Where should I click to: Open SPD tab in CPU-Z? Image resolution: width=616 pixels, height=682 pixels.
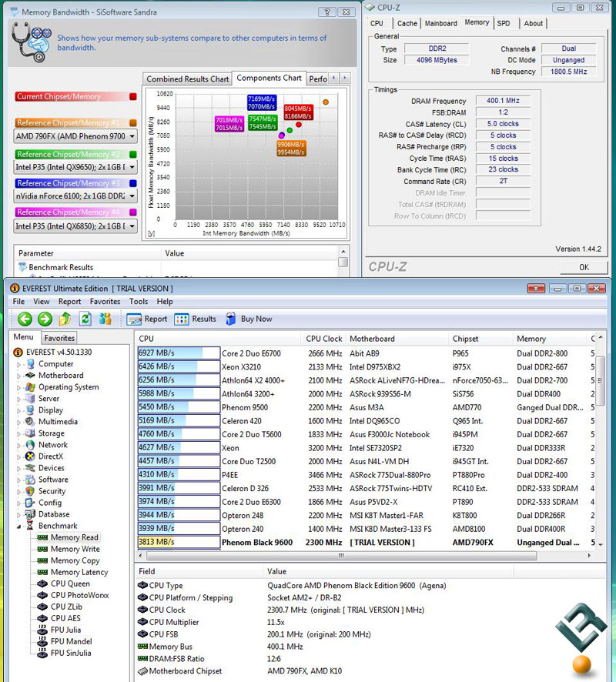tap(504, 24)
